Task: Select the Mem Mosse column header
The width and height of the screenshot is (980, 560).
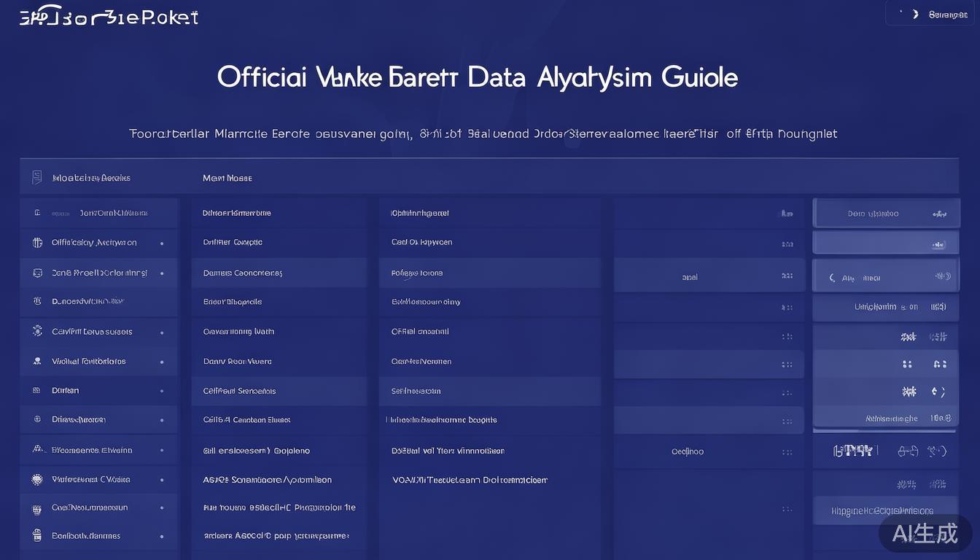Action: [227, 178]
